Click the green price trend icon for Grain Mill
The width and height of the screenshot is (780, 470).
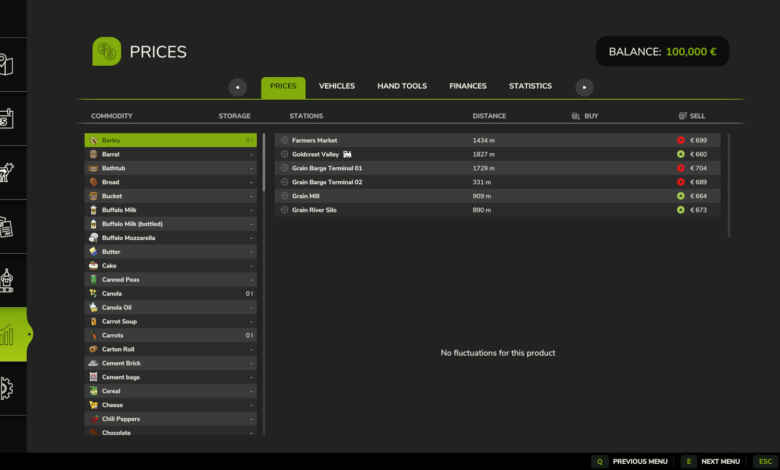click(680, 196)
